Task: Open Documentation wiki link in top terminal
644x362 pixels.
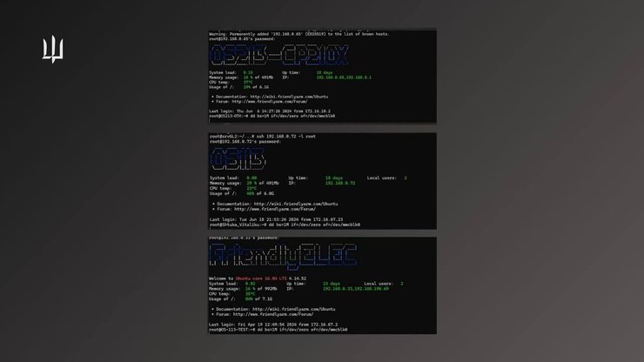Action: coord(289,97)
